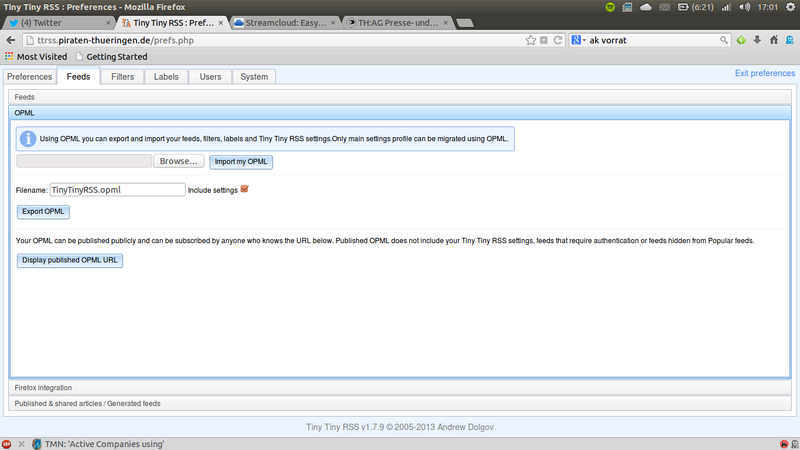Click the Export OPML button
This screenshot has width=800, height=450.
43,212
